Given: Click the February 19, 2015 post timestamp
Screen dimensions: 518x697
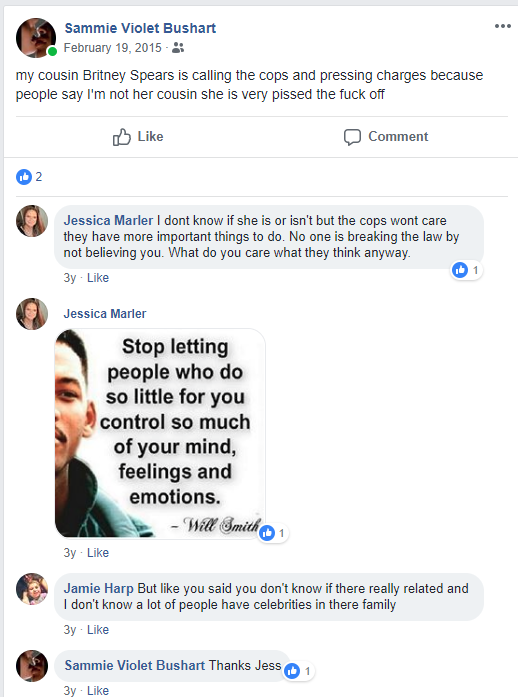Looking at the screenshot, I should coord(112,48).
